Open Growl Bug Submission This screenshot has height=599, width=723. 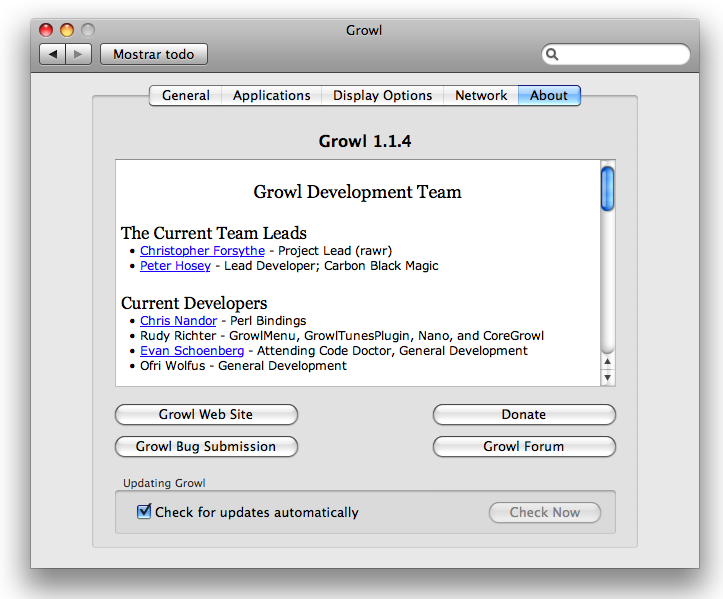tap(206, 446)
